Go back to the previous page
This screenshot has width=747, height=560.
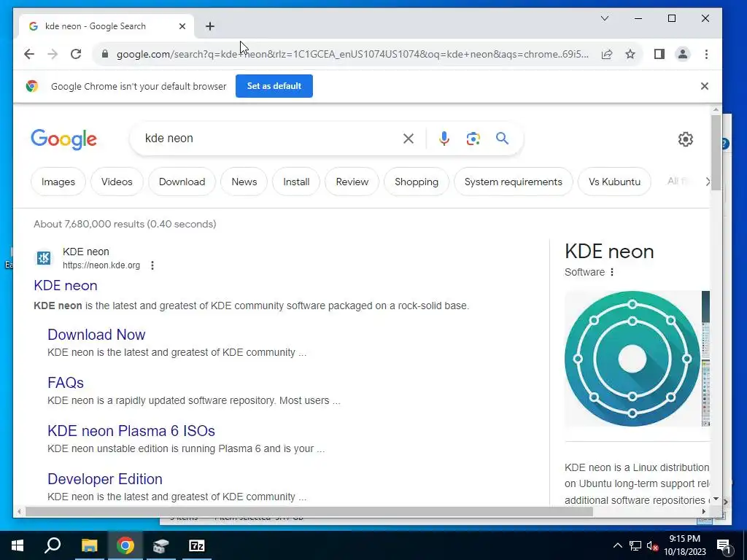[x=29, y=54]
